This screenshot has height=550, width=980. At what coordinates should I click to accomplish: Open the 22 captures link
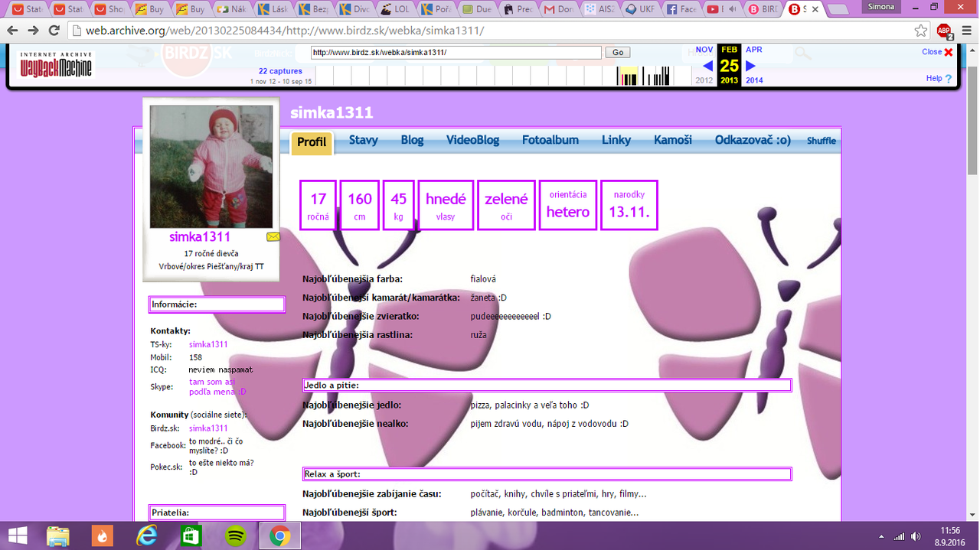point(280,71)
